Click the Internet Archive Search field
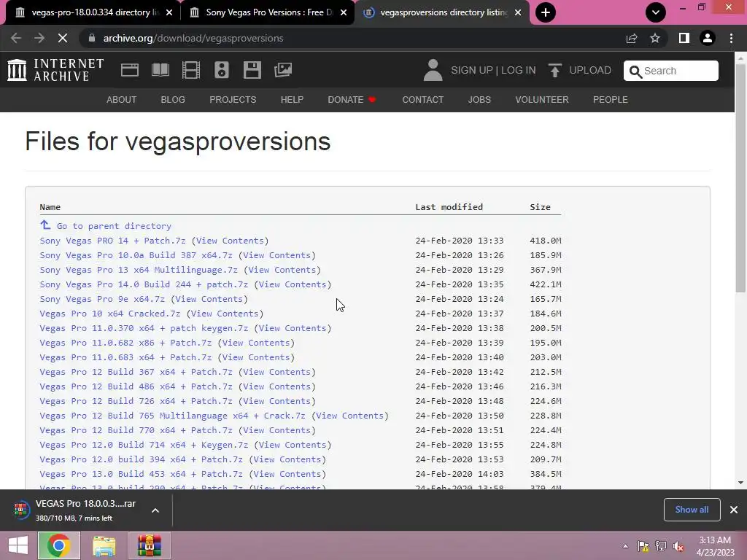 (x=671, y=71)
